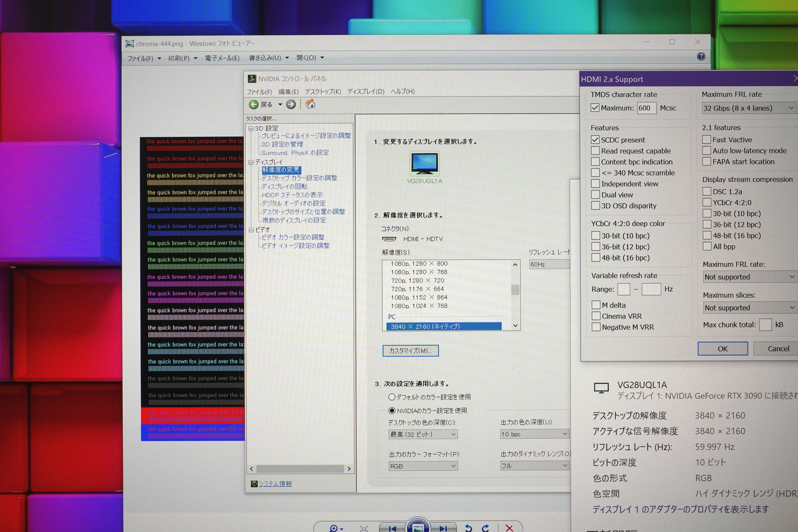Open Photo Viewer 電子メール(E) menu

click(222, 58)
